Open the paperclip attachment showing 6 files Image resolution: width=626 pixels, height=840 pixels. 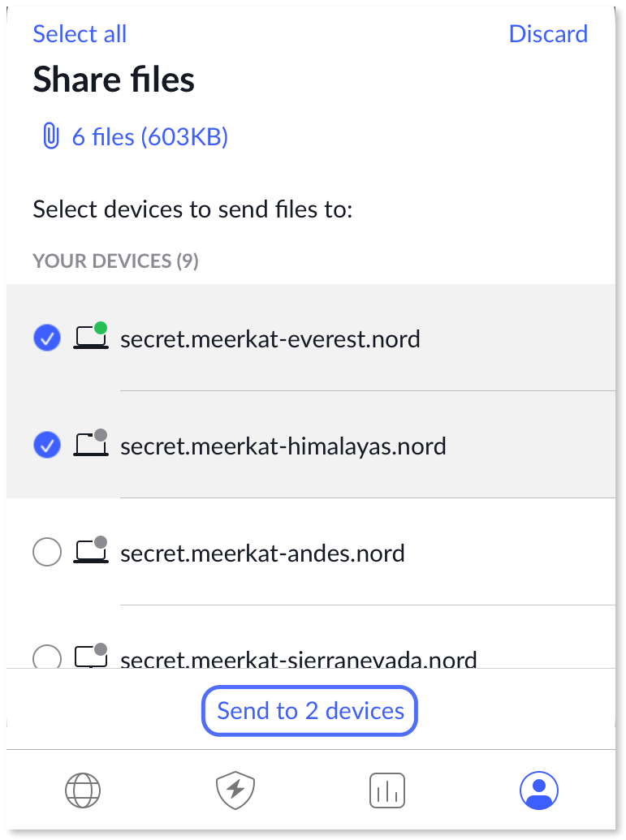coord(50,136)
